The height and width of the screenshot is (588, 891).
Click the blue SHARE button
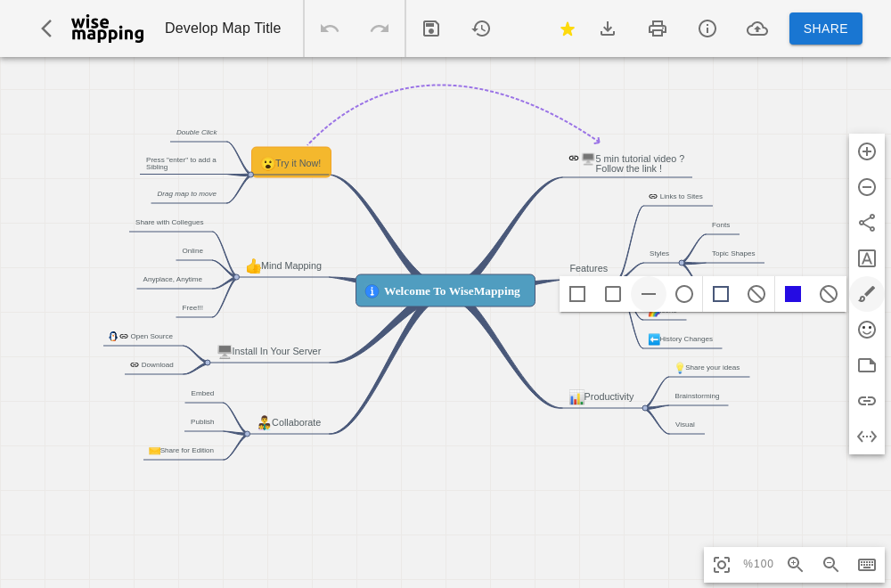[826, 29]
